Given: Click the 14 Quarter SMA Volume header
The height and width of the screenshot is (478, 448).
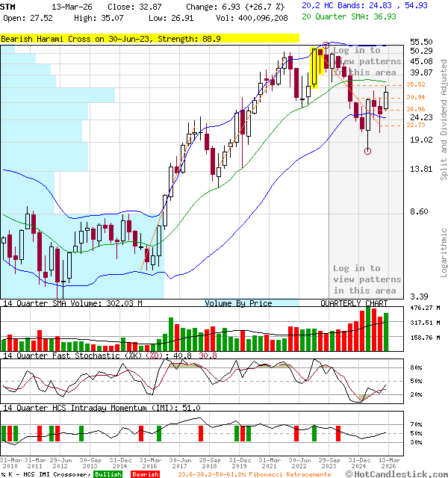Looking at the screenshot, I should click(x=71, y=303).
